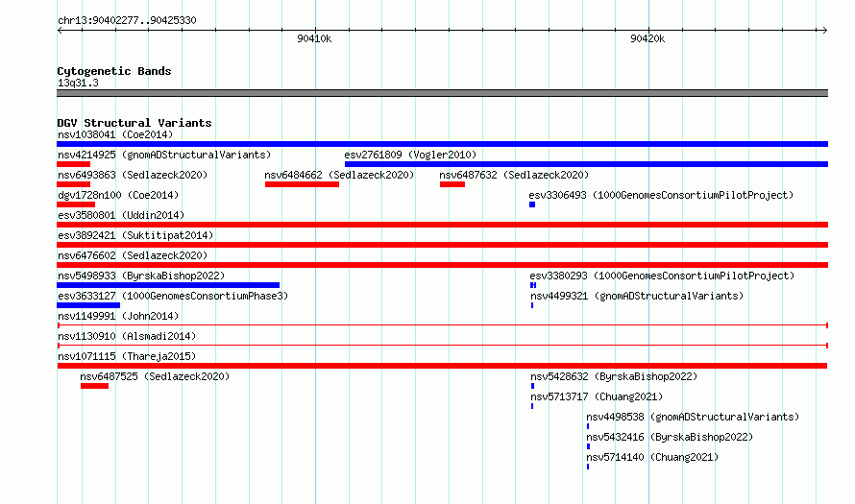Open nsv5428632 (ByrskaBishop2022) label

[614, 376]
